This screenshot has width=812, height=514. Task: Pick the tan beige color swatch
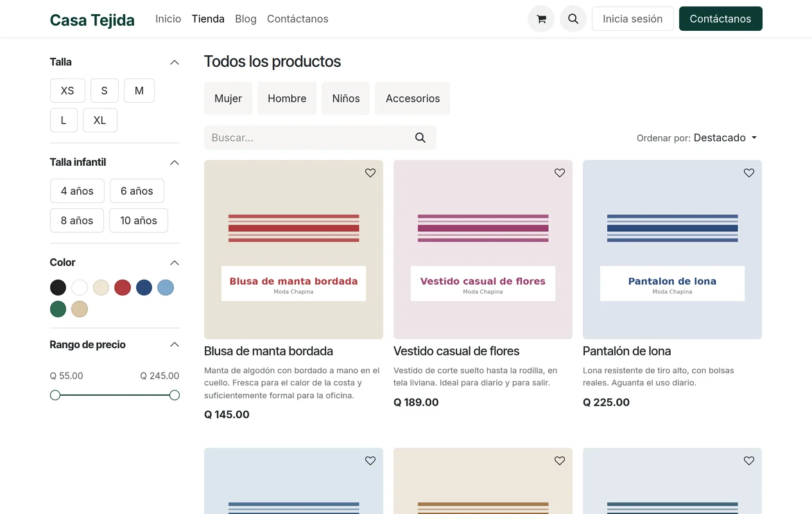pos(80,309)
